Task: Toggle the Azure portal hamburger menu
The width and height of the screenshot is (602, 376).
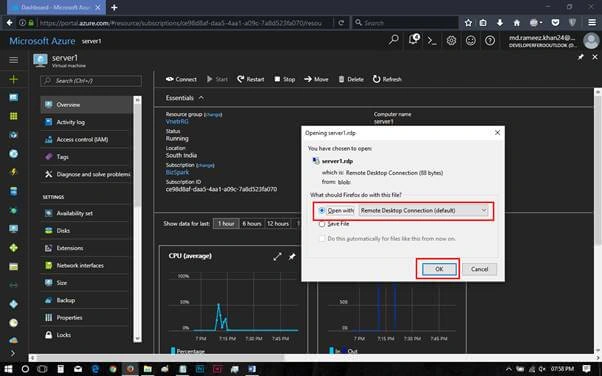Action: coord(13,60)
